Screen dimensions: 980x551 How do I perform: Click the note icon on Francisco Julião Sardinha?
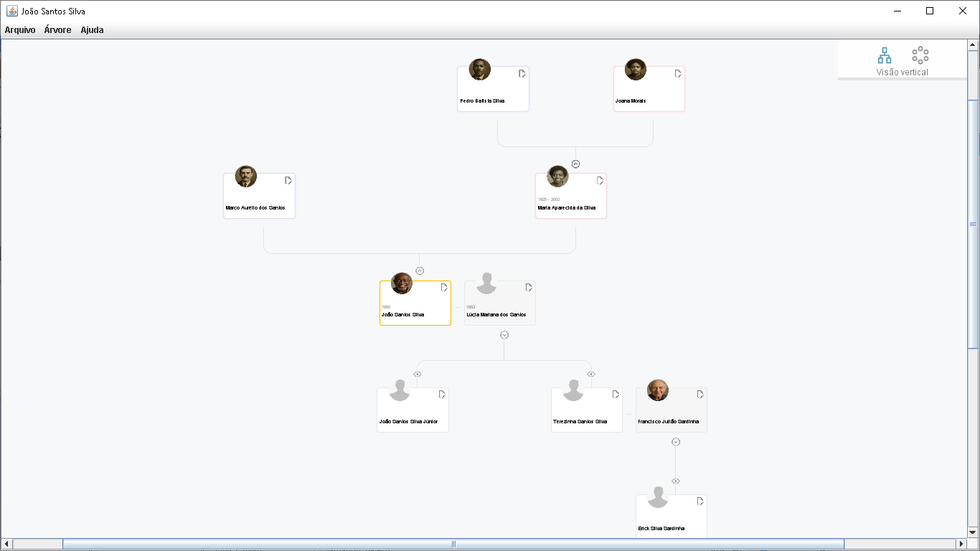point(699,394)
